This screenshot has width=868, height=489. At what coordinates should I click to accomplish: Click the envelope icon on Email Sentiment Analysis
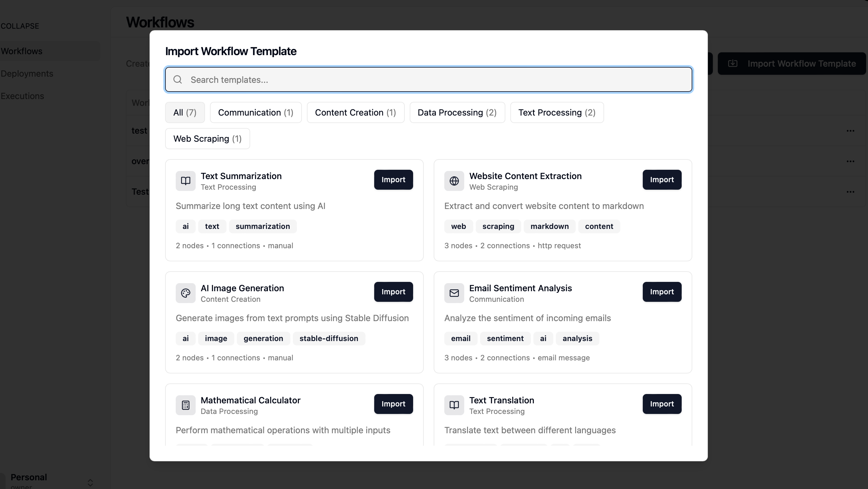pos(454,293)
